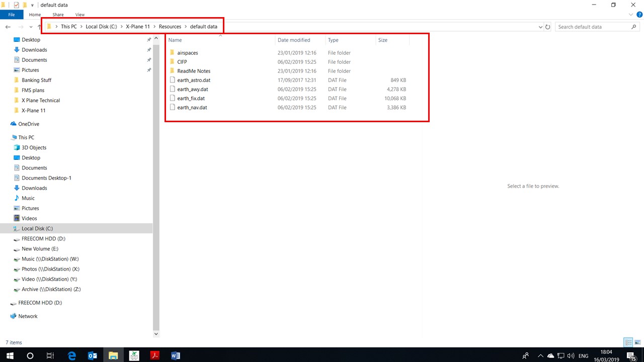
Task: Navigate back using the back arrow
Action: coord(8,27)
